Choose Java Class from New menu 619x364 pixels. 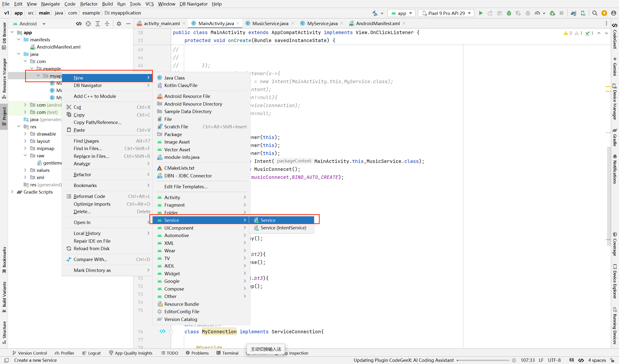coord(174,78)
